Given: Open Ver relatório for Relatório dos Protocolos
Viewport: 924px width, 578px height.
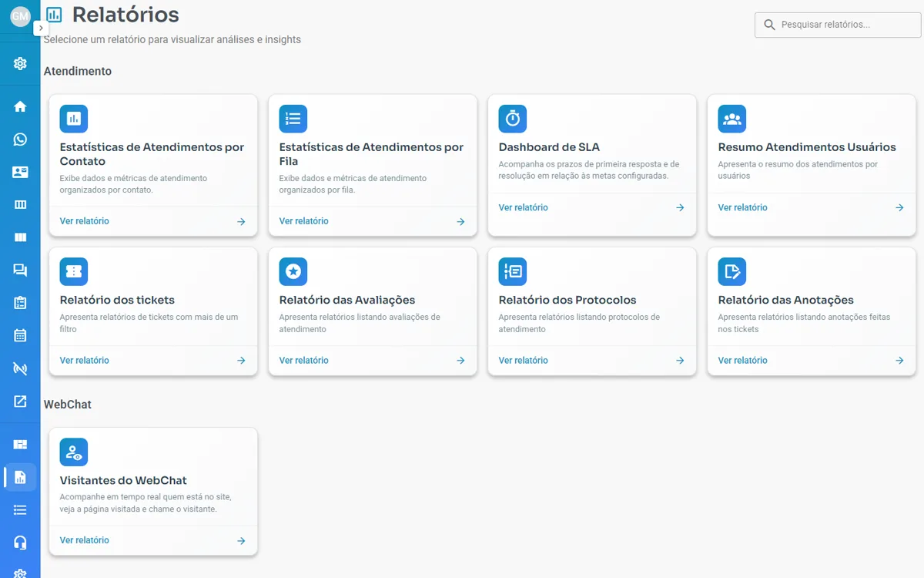Looking at the screenshot, I should tap(524, 360).
